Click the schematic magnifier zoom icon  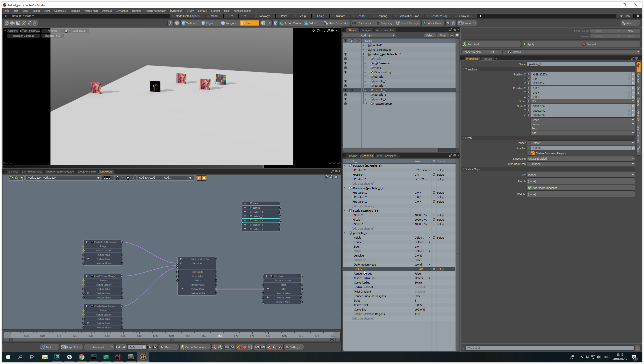click(x=331, y=177)
